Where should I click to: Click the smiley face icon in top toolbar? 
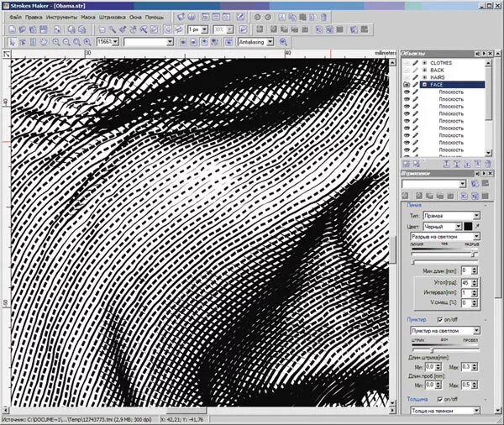point(192,17)
